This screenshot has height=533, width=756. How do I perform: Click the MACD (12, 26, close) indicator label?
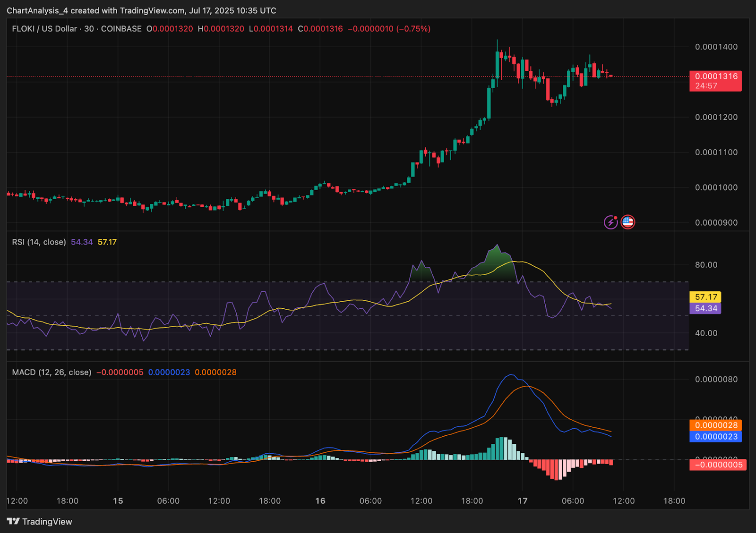[x=52, y=372]
